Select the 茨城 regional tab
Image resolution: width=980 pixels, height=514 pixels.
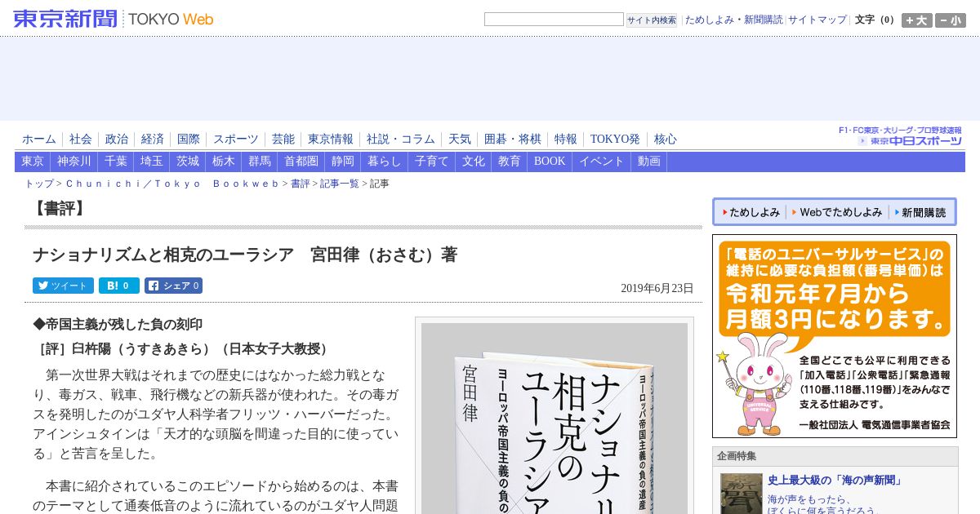pyautogui.click(x=188, y=162)
